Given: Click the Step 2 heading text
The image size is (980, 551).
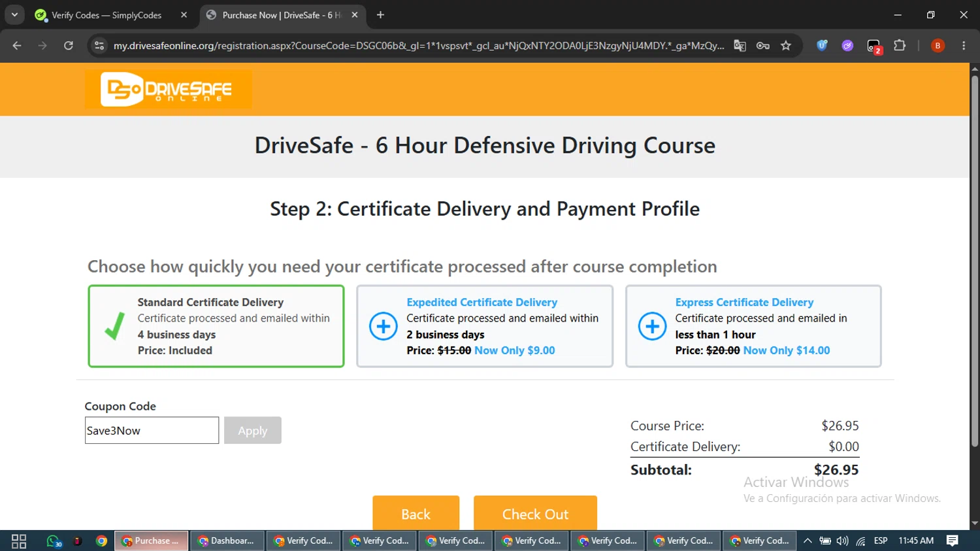Looking at the screenshot, I should click(485, 209).
